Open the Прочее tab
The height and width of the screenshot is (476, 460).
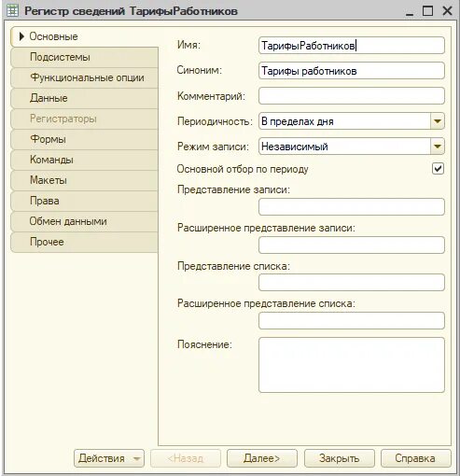(x=84, y=242)
